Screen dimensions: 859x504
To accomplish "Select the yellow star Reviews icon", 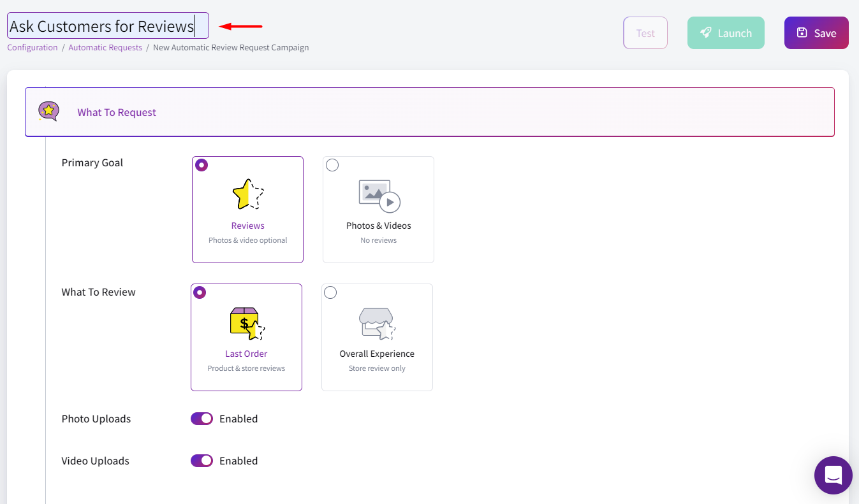I will [247, 194].
